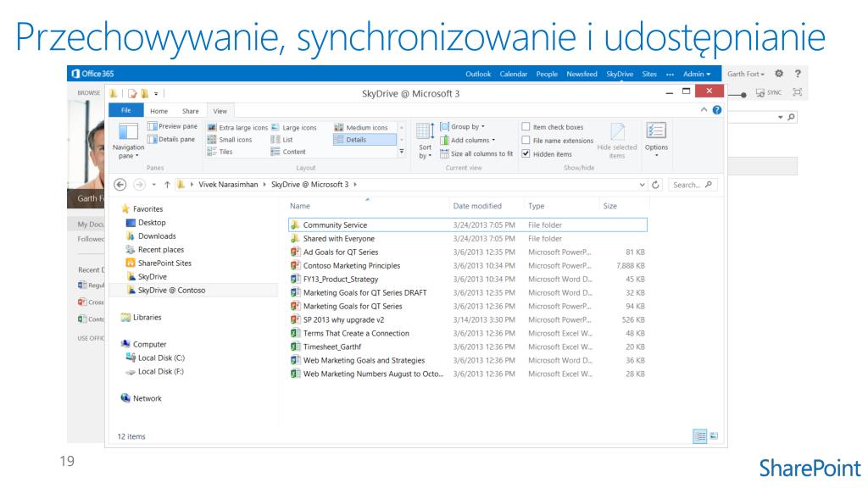Screen dimensions: 868x488
Task: Open the File tab
Action: pos(126,111)
